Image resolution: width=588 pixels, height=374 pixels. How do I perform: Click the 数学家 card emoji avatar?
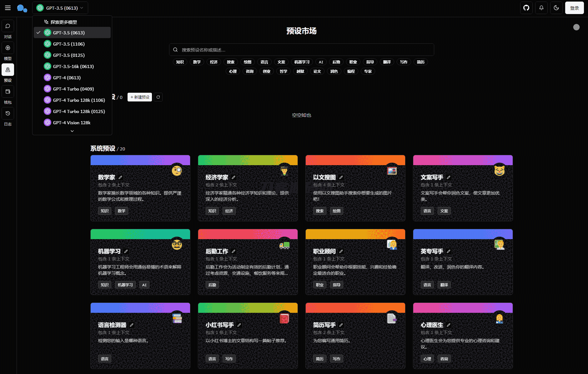(177, 170)
